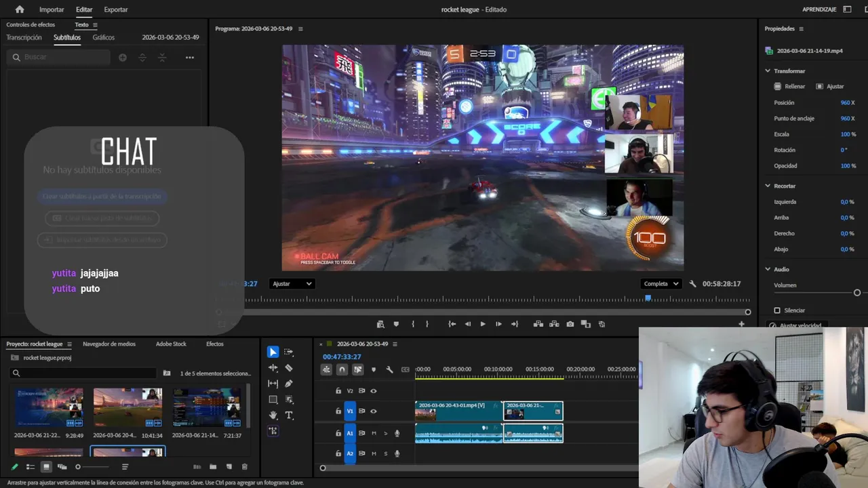Open the Proyecto: rocket league panel menu
The width and height of the screenshot is (868, 488).
coord(68,344)
